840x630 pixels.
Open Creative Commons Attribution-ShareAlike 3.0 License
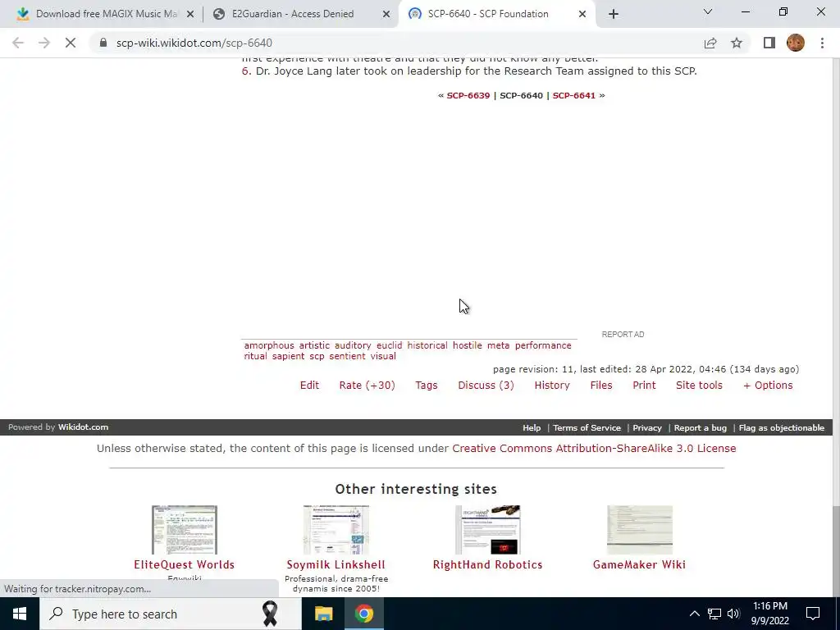coord(594,449)
